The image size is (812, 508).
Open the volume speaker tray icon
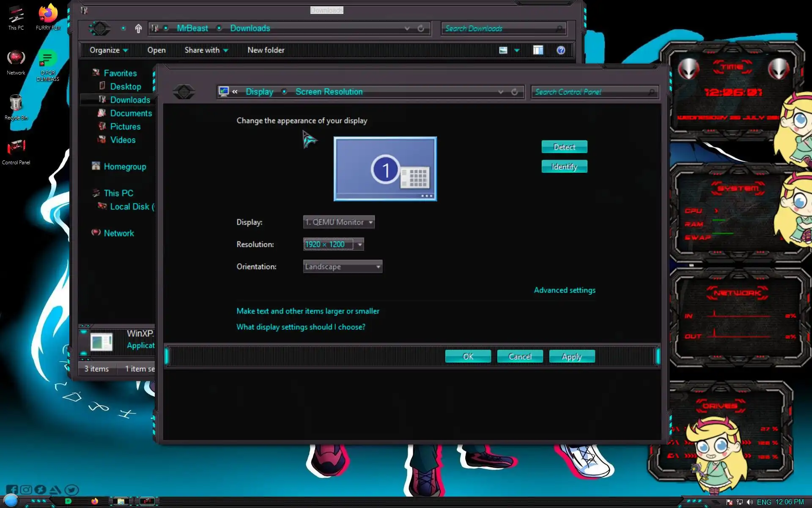[750, 502]
